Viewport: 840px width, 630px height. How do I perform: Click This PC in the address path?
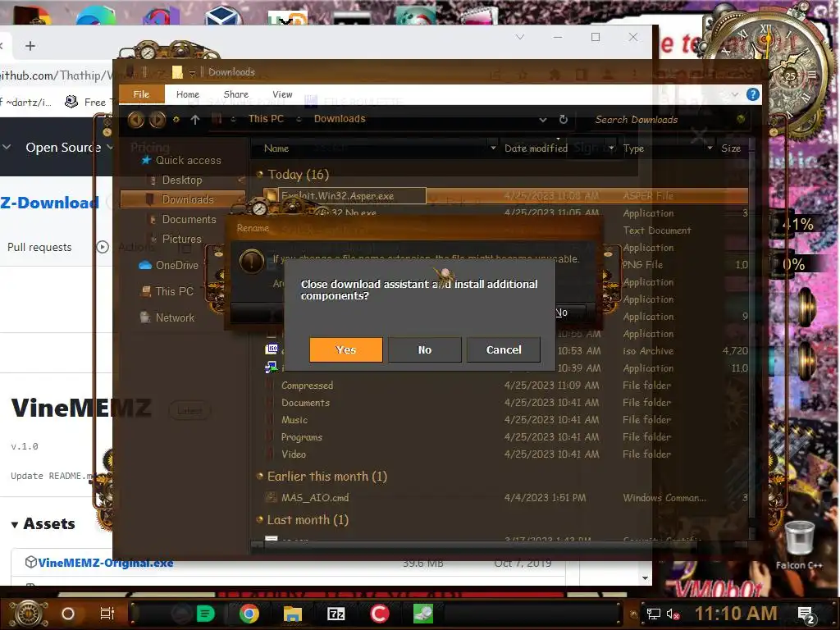pos(266,119)
